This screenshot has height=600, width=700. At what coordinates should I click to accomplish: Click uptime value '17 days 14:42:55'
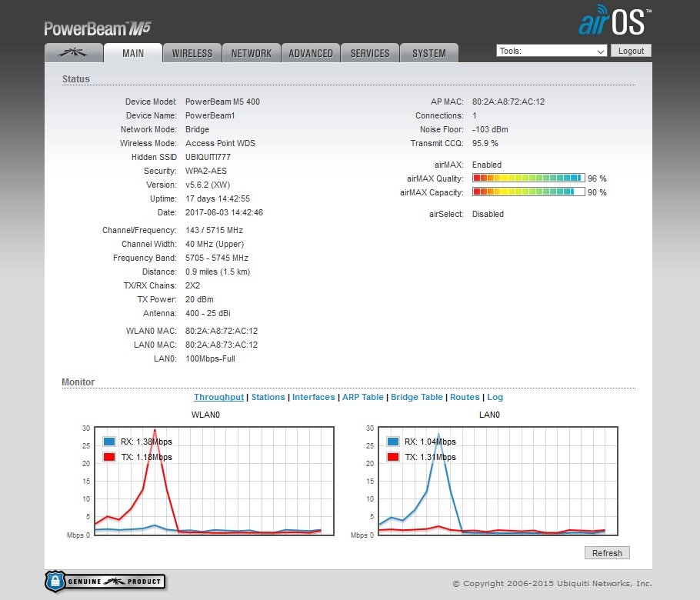pyautogui.click(x=218, y=198)
